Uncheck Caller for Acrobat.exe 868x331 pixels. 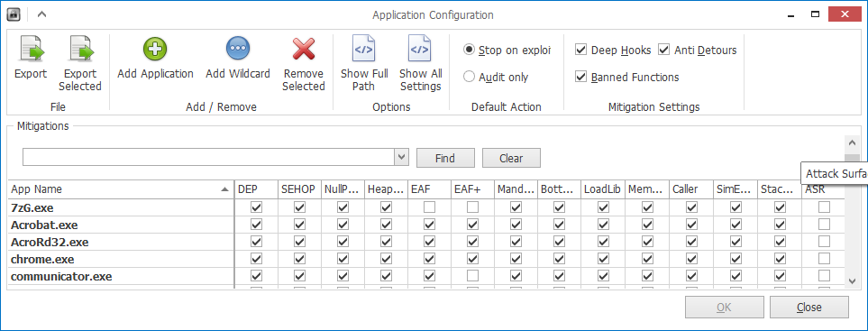point(691,225)
